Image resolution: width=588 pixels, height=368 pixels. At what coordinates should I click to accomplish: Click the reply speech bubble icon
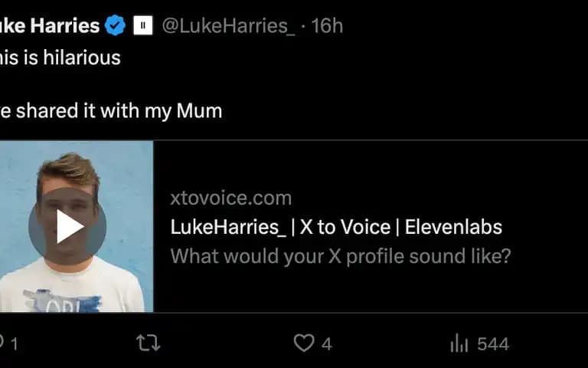pos(2,343)
